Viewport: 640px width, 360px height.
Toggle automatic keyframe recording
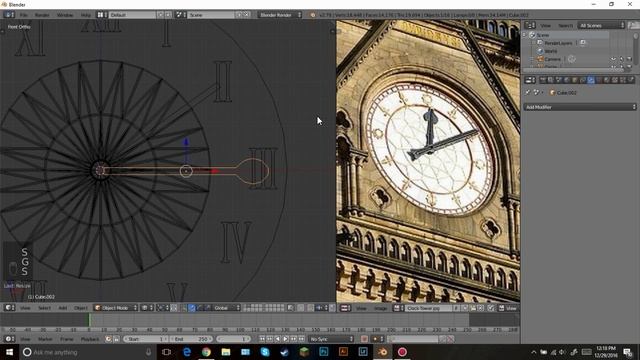coord(364,339)
